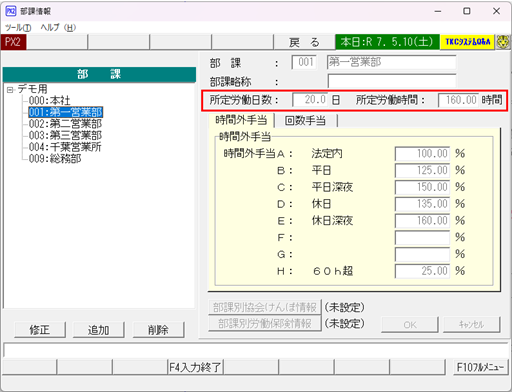Open TKCシステムQ&A link button
Image resolution: width=512 pixels, height=392 pixels.
[467, 42]
